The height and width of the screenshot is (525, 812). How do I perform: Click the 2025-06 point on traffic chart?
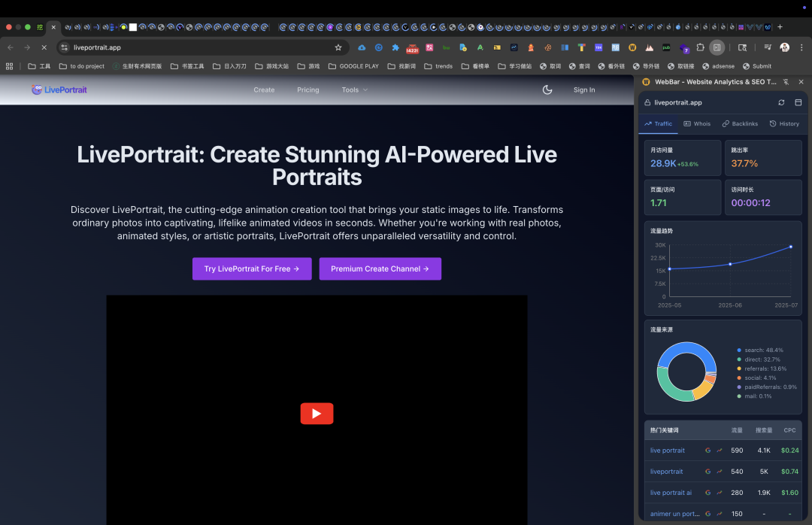(x=730, y=264)
